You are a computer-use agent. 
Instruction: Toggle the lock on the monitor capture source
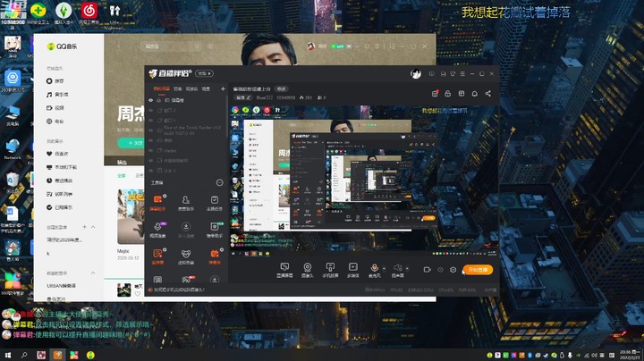point(158,100)
